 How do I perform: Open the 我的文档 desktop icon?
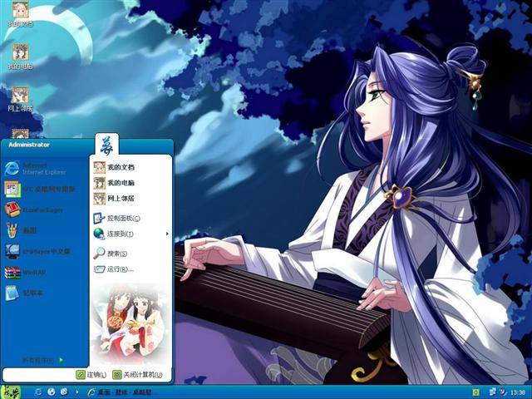pyautogui.click(x=20, y=14)
